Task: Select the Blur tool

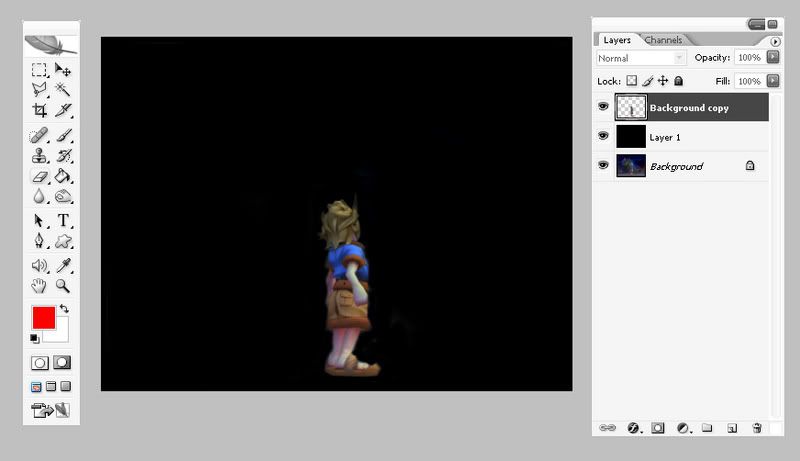Action: pyautogui.click(x=39, y=196)
